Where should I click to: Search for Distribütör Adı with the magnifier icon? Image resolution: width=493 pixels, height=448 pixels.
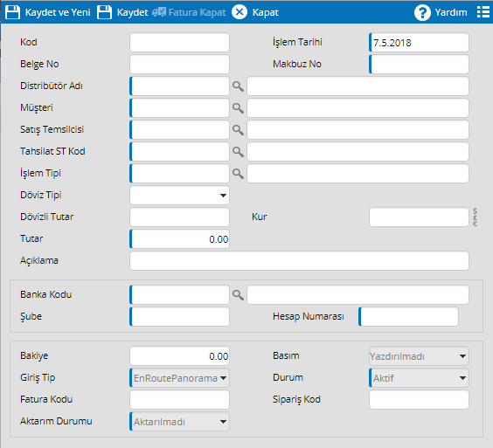point(238,86)
